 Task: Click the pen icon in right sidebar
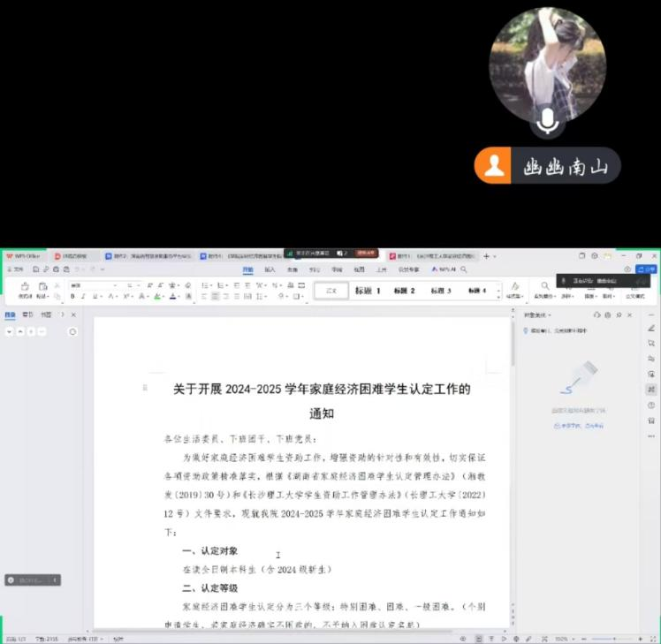[x=651, y=328]
